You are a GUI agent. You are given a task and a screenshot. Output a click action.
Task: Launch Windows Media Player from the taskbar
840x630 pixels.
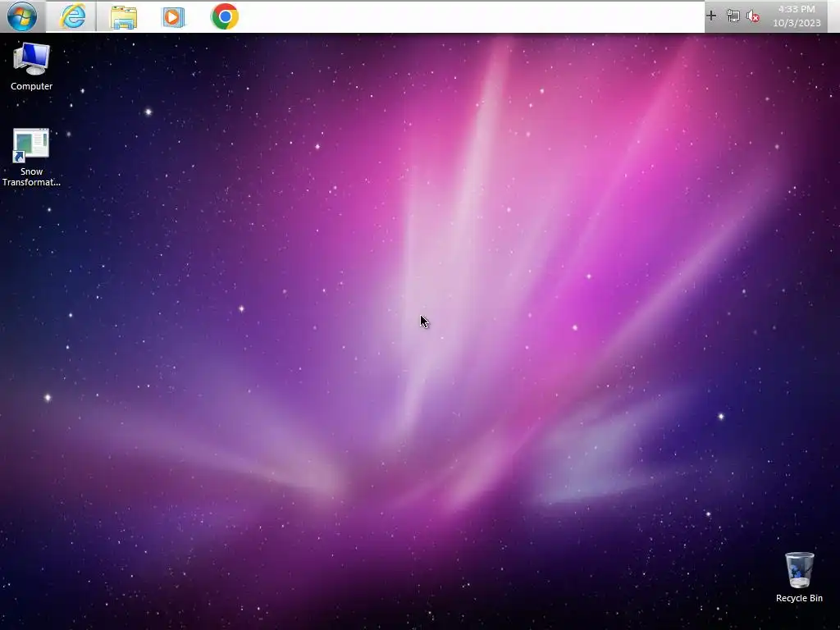click(x=173, y=17)
